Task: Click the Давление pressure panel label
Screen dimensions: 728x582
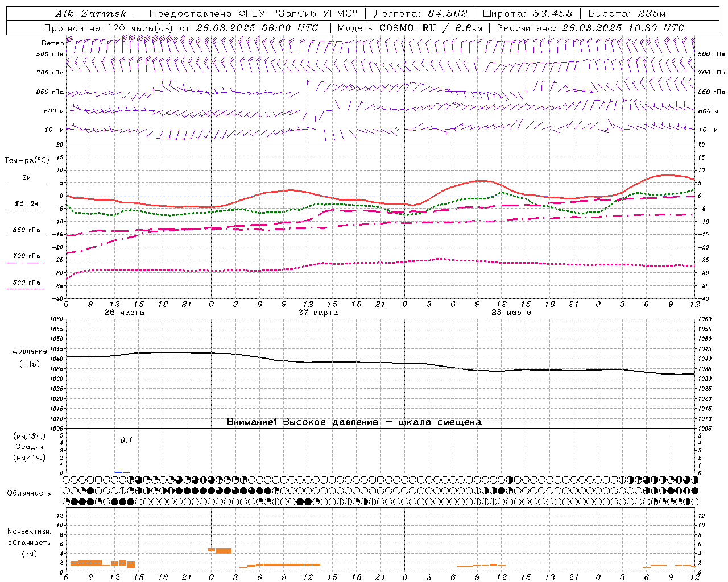Action: point(30,351)
